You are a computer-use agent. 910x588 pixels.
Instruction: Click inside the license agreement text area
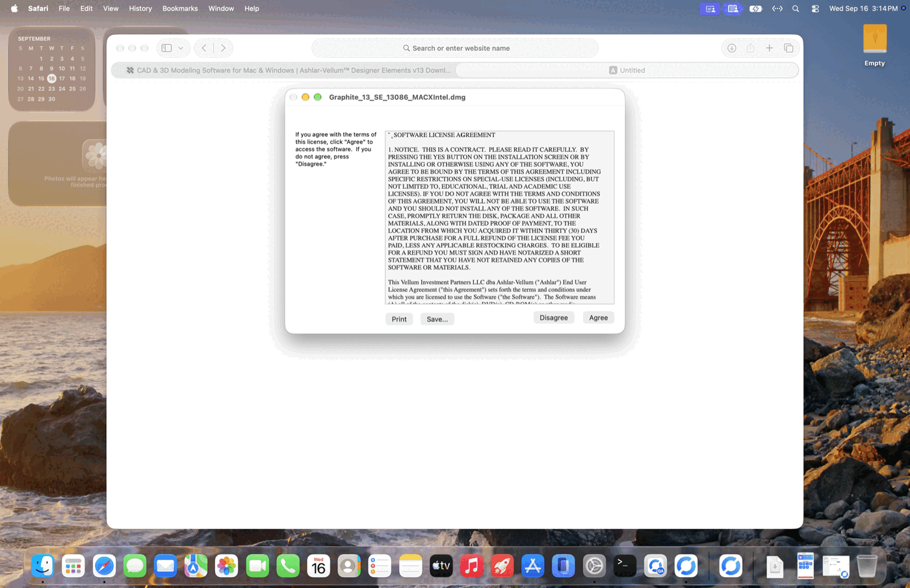pyautogui.click(x=499, y=218)
